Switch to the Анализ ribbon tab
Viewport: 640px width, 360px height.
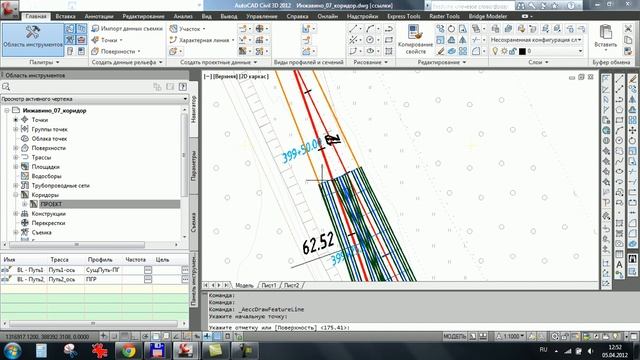click(183, 16)
